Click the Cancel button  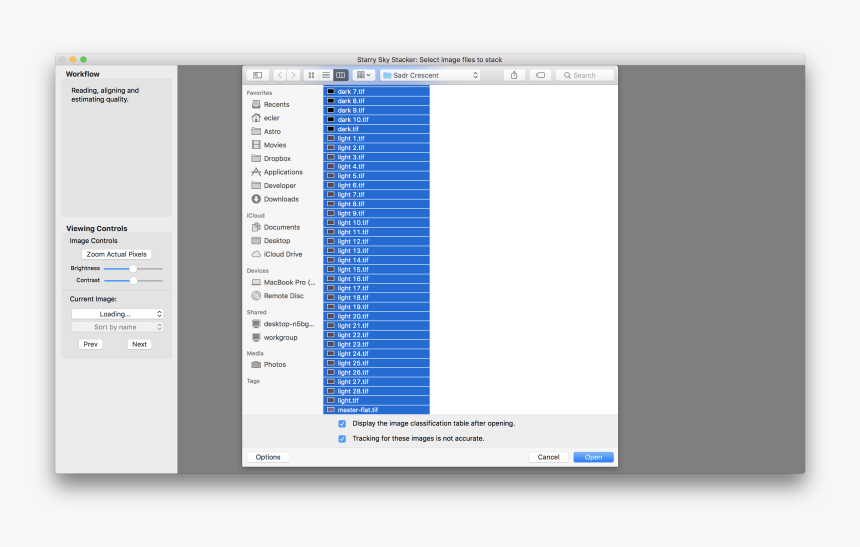[x=548, y=457]
